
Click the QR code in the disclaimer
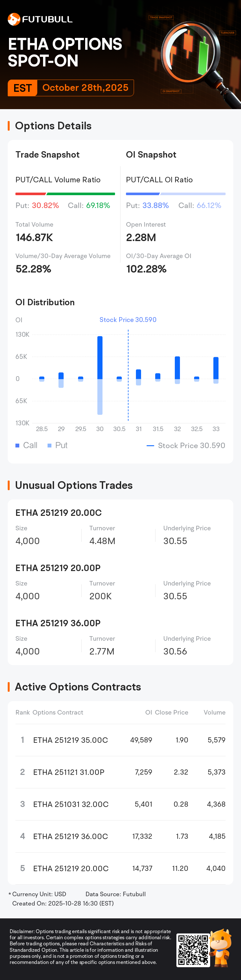(193, 950)
